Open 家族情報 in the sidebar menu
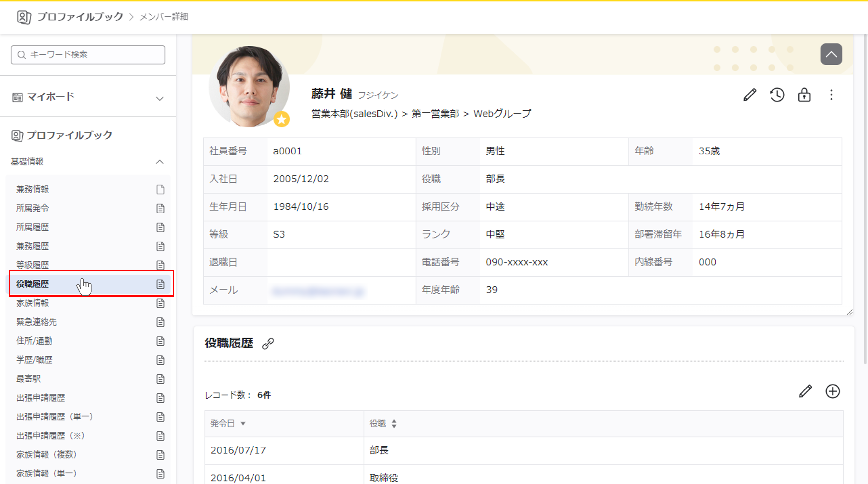Image resolution: width=868 pixels, height=484 pixels. 33,303
